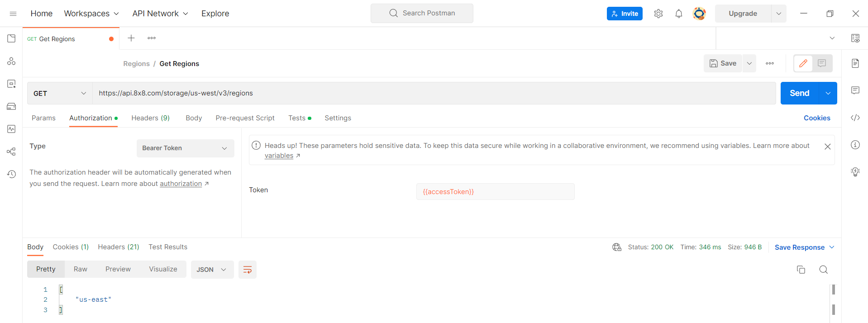868x323 pixels.
Task: Select the Visualize response view
Action: pyautogui.click(x=163, y=269)
